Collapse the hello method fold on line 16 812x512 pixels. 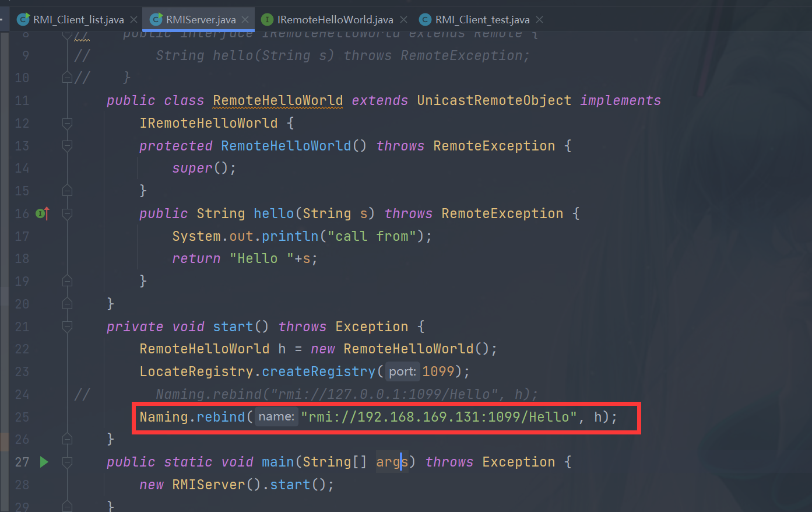[x=67, y=213]
